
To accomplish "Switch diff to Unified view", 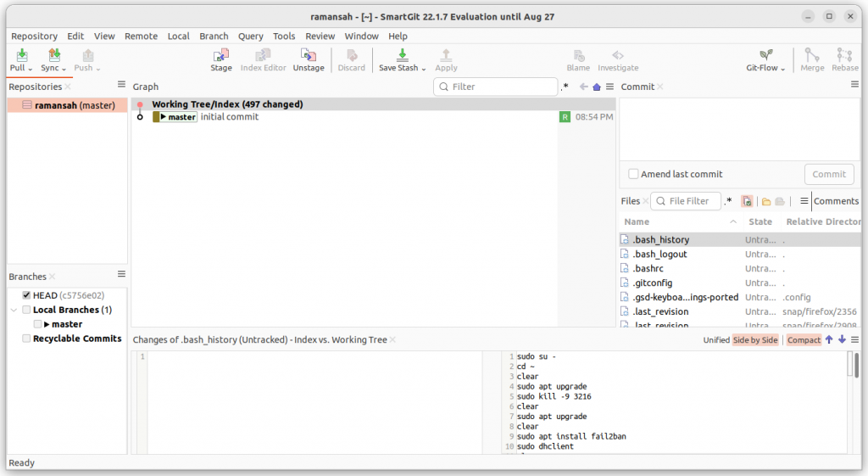I will [x=716, y=340].
